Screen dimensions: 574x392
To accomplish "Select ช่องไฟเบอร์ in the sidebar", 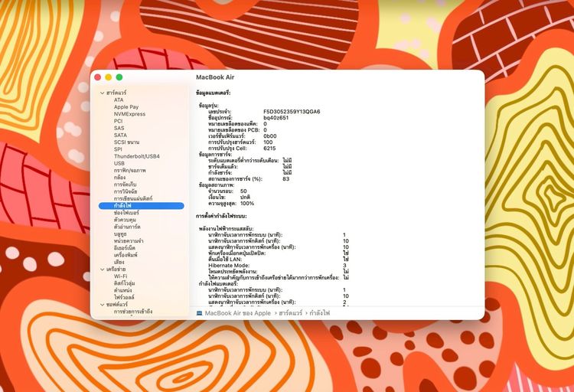I will 126,213.
